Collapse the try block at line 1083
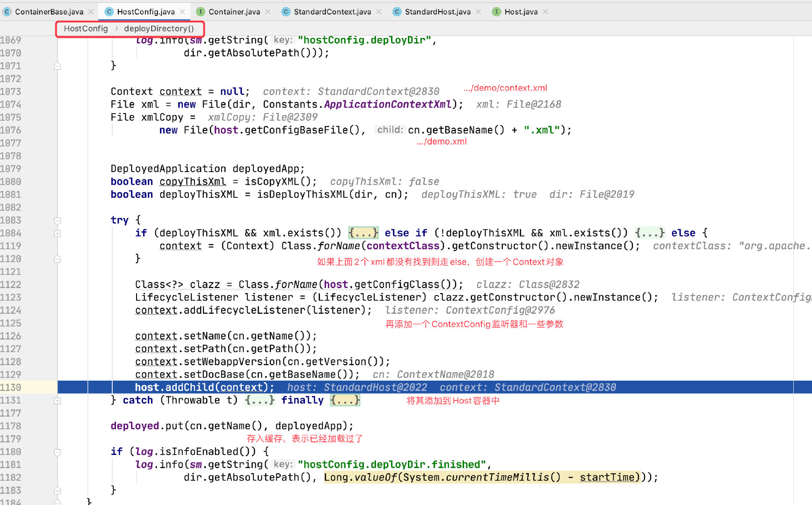Image resolution: width=812 pixels, height=505 pixels. (x=58, y=220)
